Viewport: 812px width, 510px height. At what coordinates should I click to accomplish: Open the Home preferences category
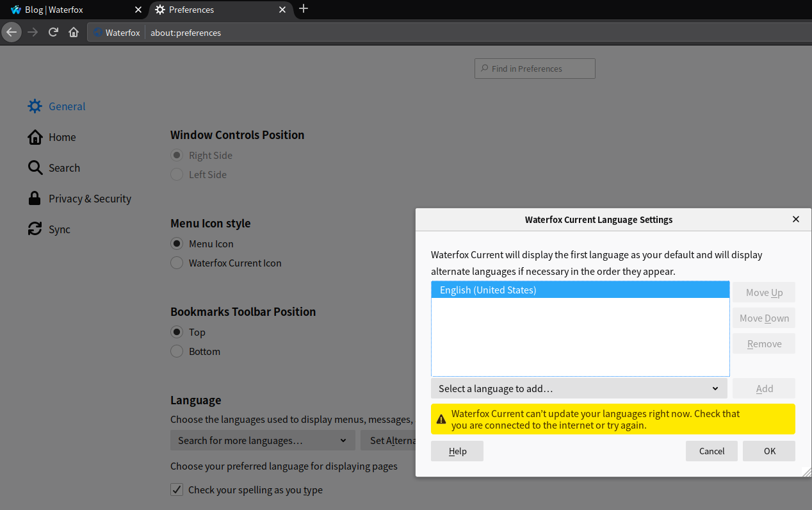click(52, 137)
